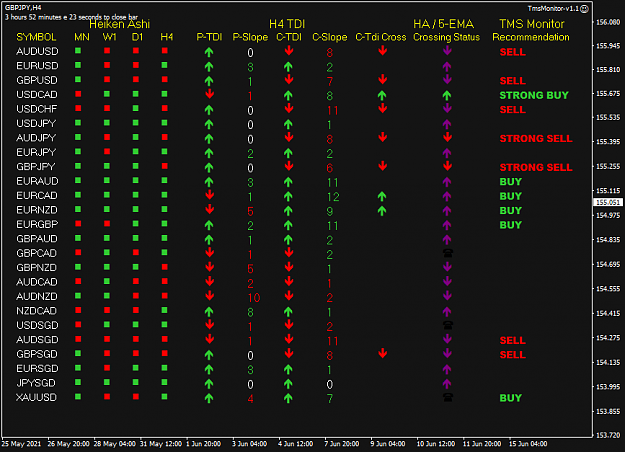Click the EURNZD symbol name in the list
This screenshot has height=452, width=625.
tap(37, 210)
